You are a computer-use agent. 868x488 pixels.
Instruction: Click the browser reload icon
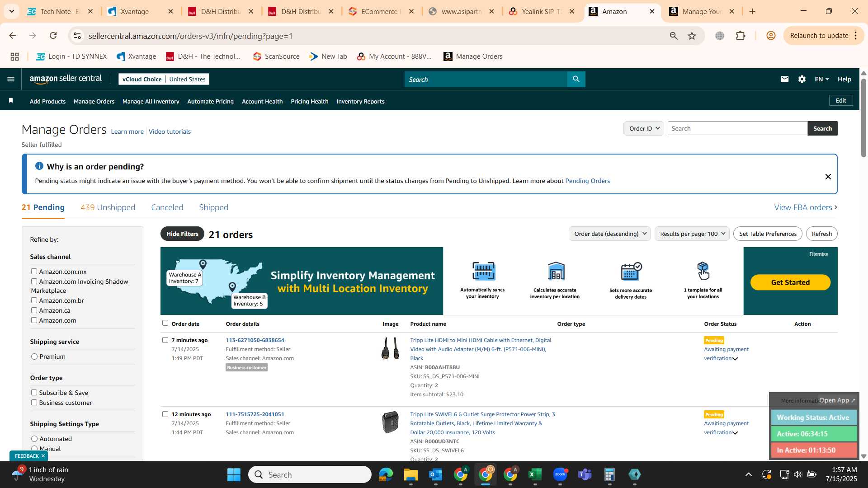pos(53,36)
